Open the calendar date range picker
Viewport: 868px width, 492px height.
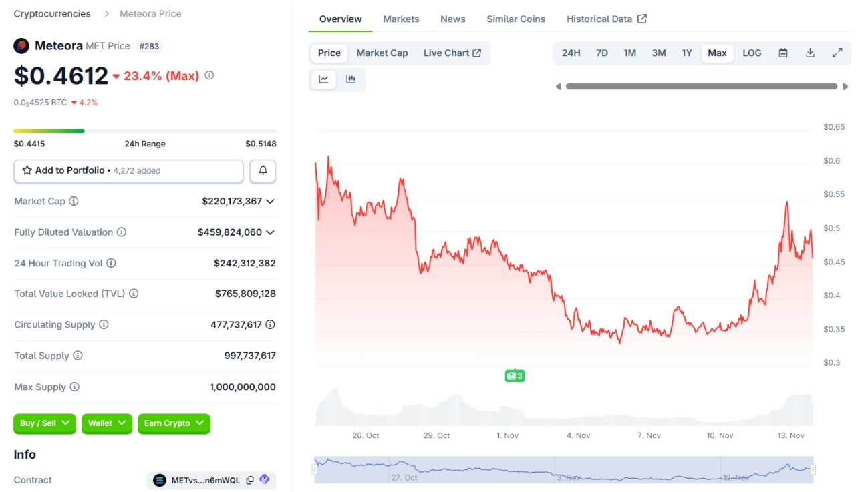(783, 53)
